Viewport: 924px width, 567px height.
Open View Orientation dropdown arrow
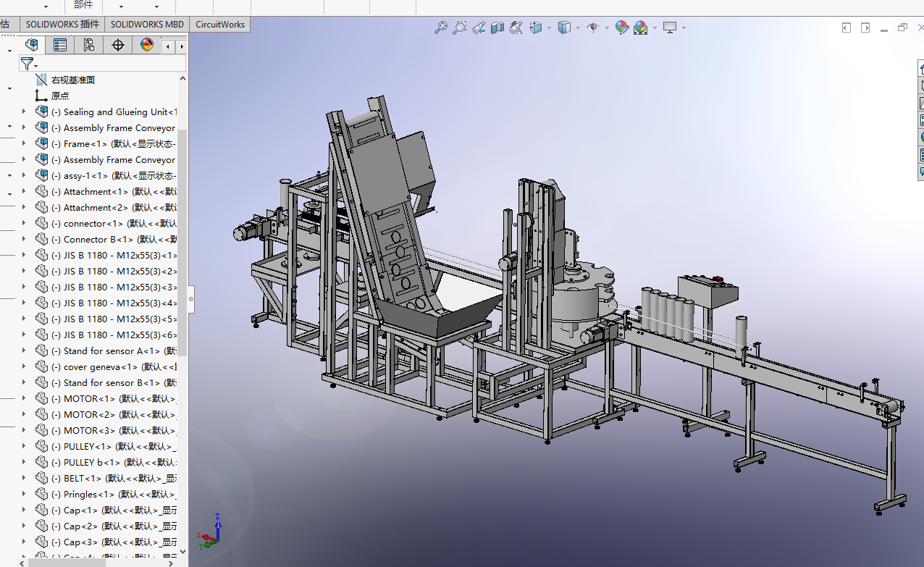point(549,28)
